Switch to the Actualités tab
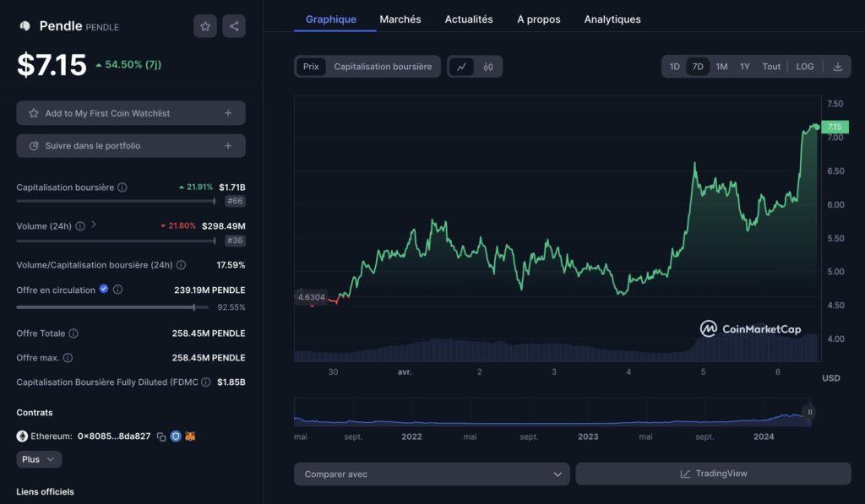This screenshot has height=504, width=865. (x=469, y=19)
